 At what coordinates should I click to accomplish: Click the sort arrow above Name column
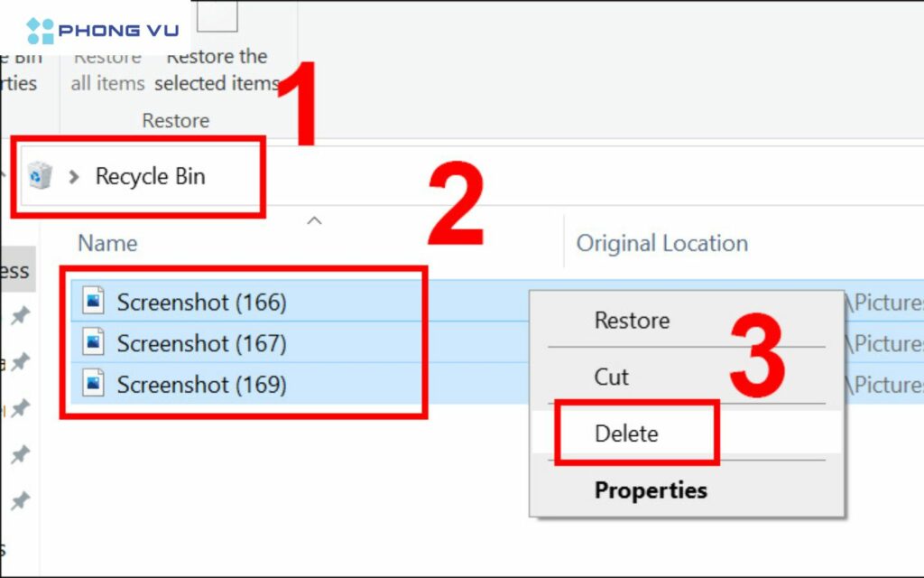(x=315, y=221)
